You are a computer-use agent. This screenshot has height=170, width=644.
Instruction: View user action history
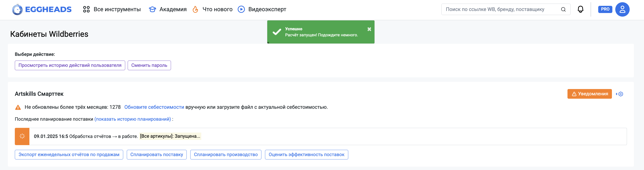[70, 65]
